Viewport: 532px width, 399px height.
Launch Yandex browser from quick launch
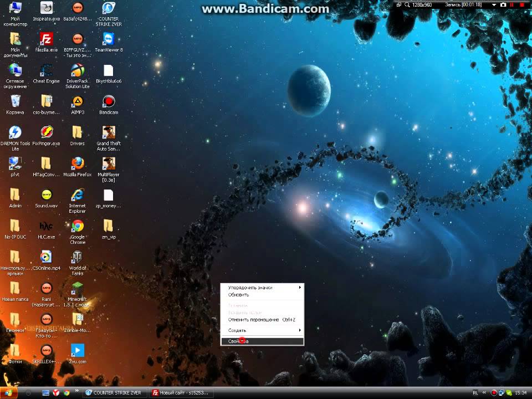pos(57,393)
